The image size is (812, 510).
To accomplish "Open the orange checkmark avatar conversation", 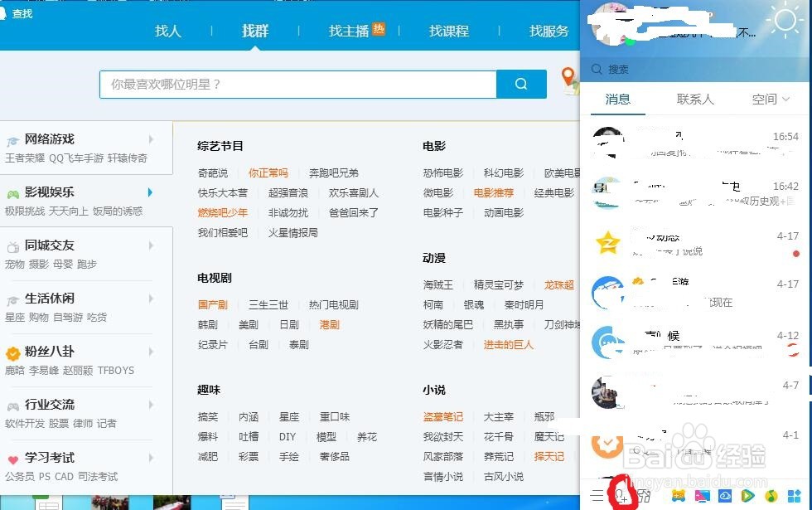I will 608,443.
